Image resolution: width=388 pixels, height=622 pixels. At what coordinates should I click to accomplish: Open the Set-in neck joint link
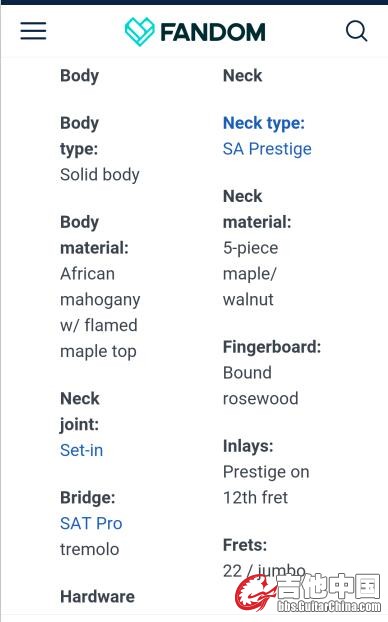(x=81, y=450)
